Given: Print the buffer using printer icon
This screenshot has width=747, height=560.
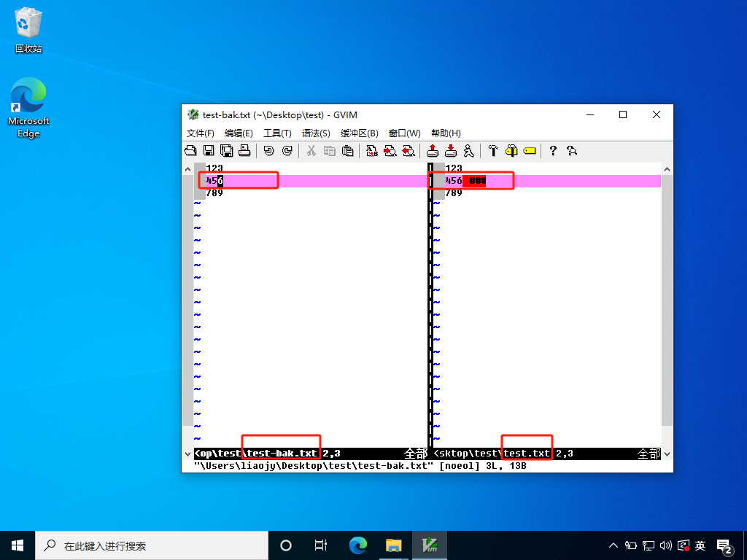Looking at the screenshot, I should click(244, 151).
